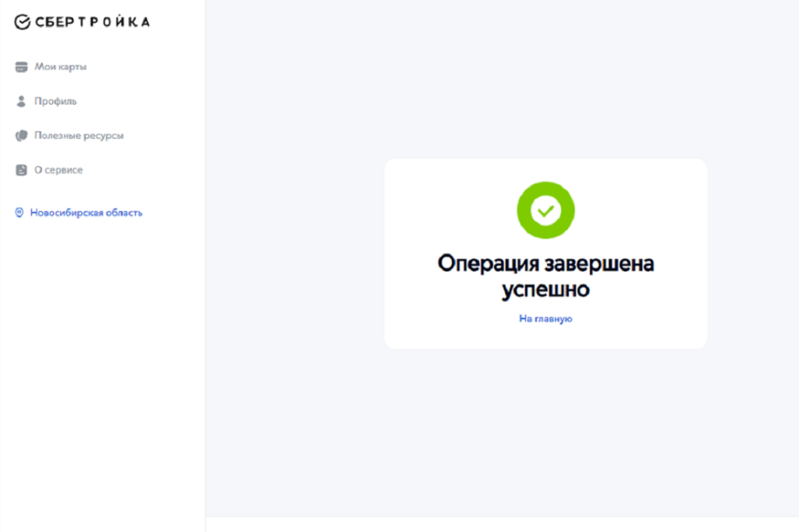Screen dimensions: 799x532
Task: Open the Мои карты menu item
Action: (x=60, y=67)
